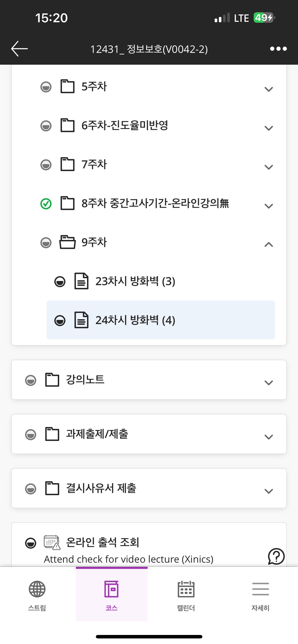Viewport: 298px width, 644px height.
Task: Switch to the 스트림 tab
Action: [x=37, y=594]
